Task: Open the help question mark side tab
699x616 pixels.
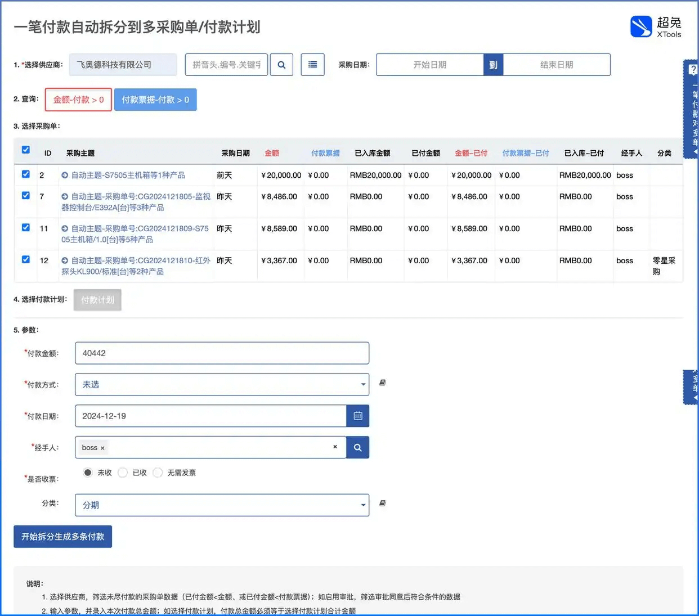Action: (692, 70)
